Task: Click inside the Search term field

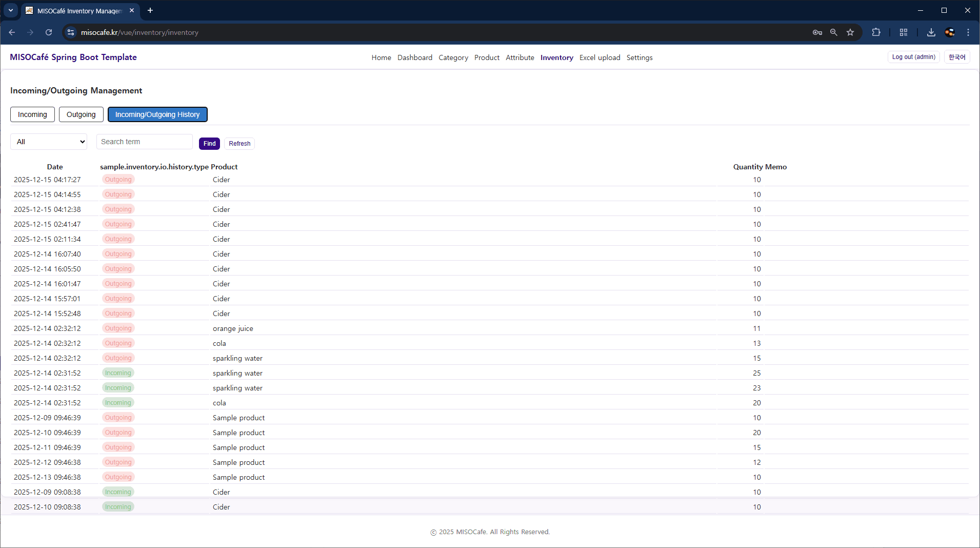Action: tap(144, 141)
